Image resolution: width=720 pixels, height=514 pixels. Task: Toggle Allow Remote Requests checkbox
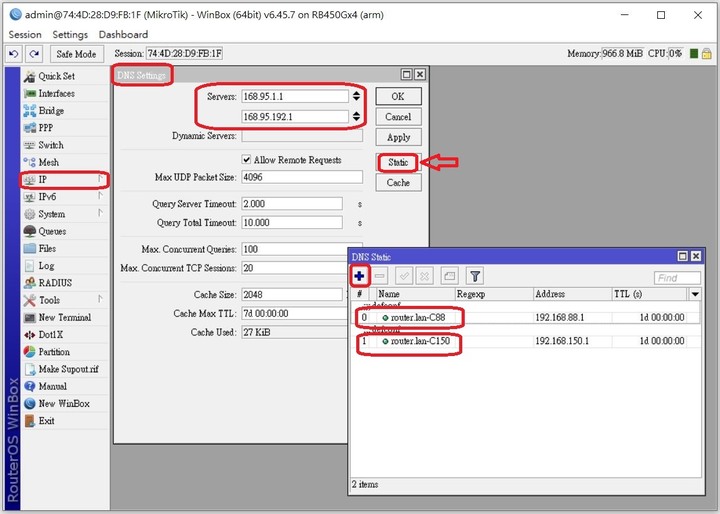(247, 160)
